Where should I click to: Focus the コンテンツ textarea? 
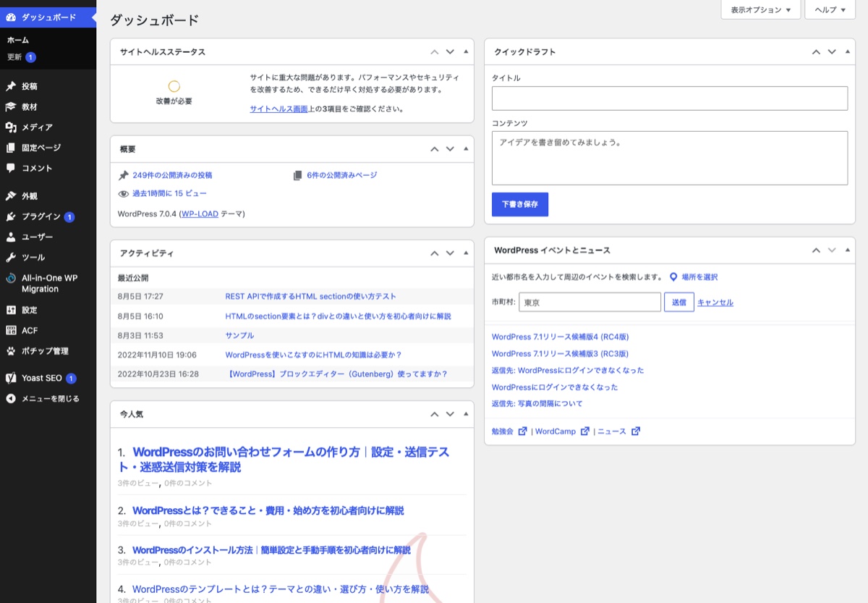670,158
